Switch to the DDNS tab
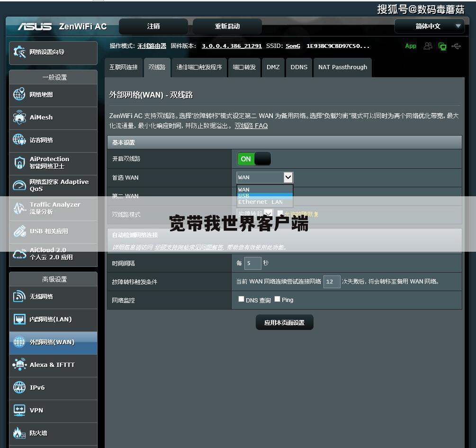The height and width of the screenshot is (448, 476). [299, 67]
